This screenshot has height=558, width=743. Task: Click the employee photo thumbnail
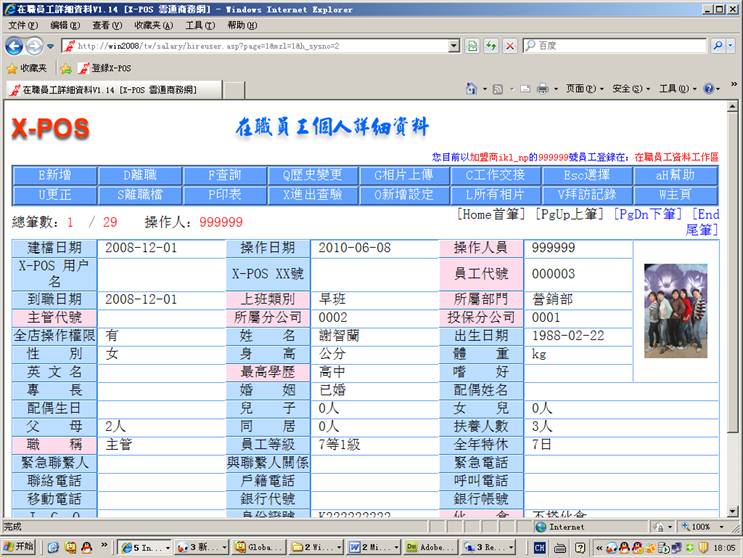point(675,310)
